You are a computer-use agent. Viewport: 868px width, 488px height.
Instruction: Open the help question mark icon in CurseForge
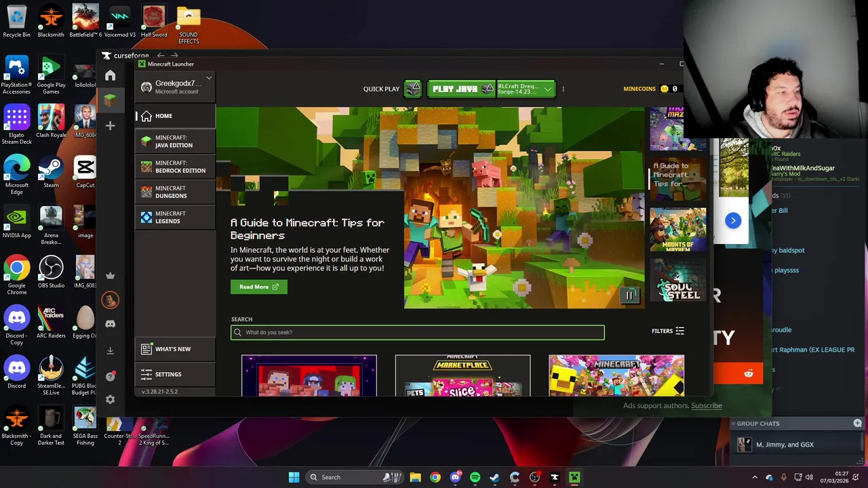point(110,376)
